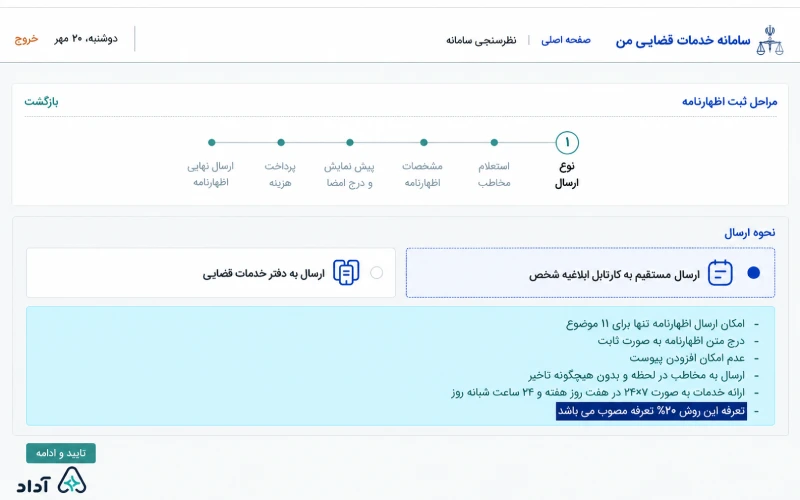Click the date text دوشنبه، ۲۰ مهر
800x500 pixels.
click(86, 39)
